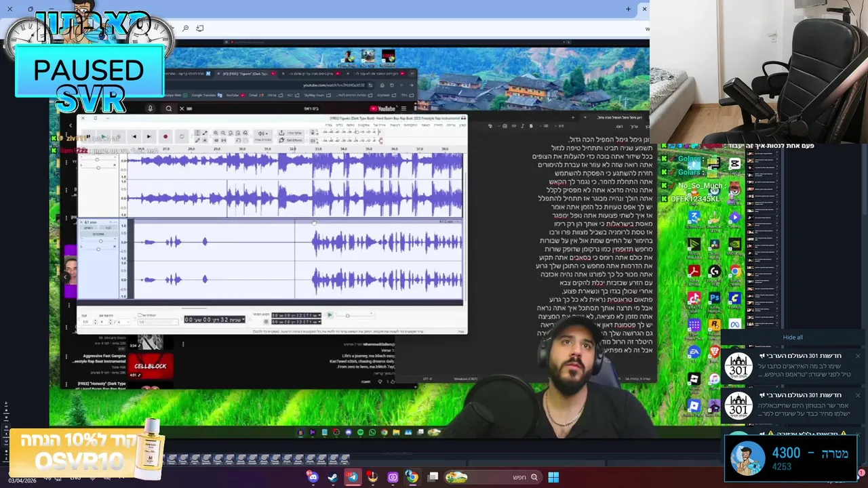Open the Adobe Acrobat desktop icon
868x488 pixels.
(694, 270)
